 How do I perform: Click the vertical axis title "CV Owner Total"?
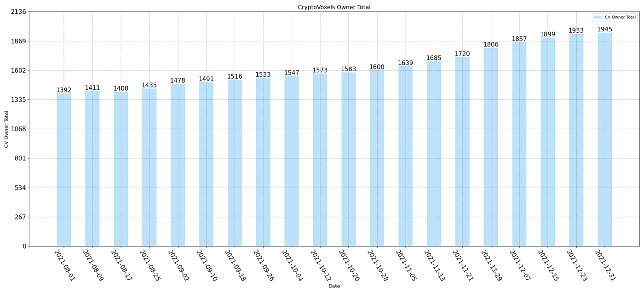pyautogui.click(x=6, y=129)
